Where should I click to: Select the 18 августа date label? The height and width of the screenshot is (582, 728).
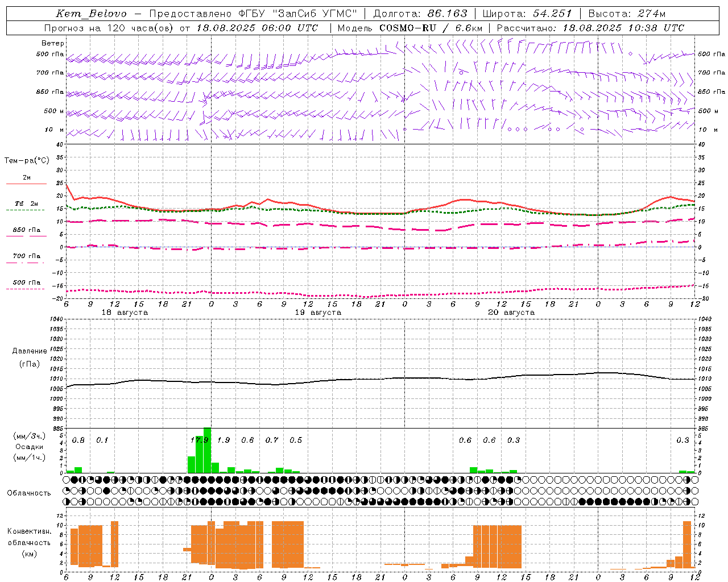[x=125, y=313]
